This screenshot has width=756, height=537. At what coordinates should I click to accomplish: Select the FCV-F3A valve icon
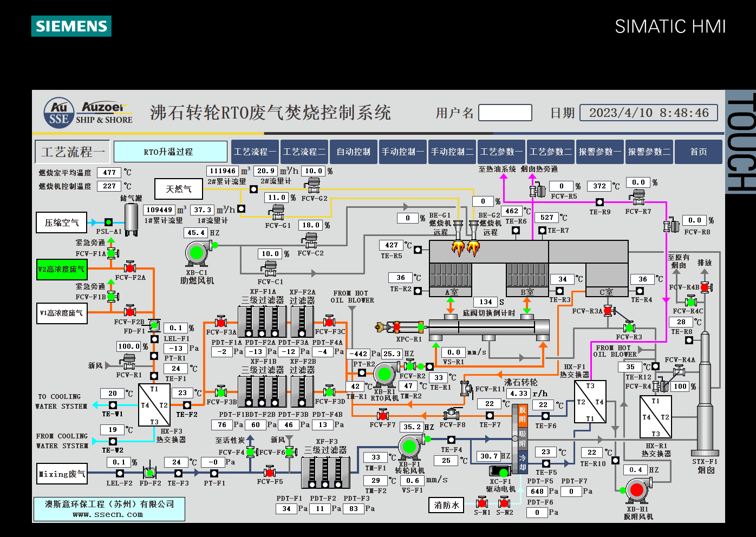[x=220, y=321]
